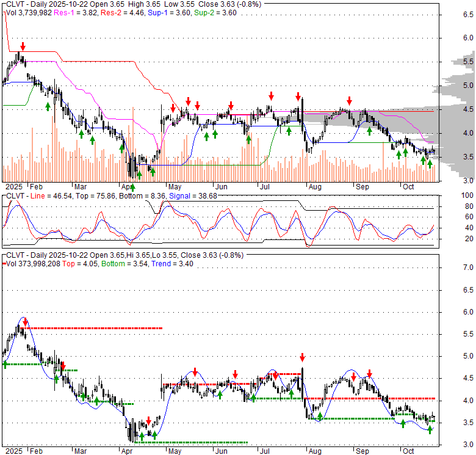
Task: Click the Oct month label on the top chart axis
Action: click(x=408, y=187)
